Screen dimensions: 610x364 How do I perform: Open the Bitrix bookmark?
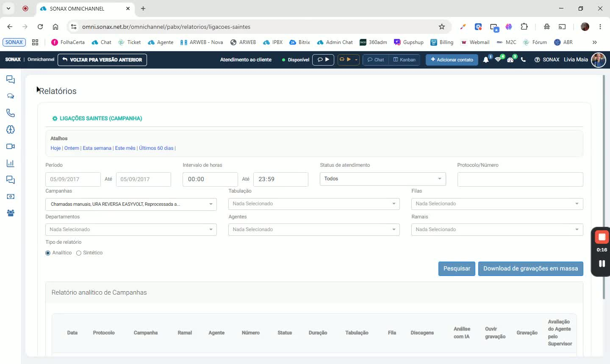(x=299, y=42)
